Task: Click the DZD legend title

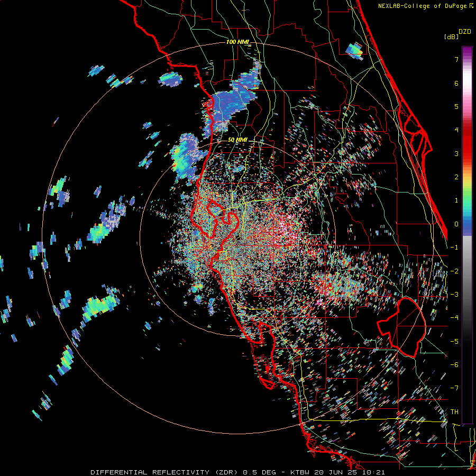Action: [464, 32]
